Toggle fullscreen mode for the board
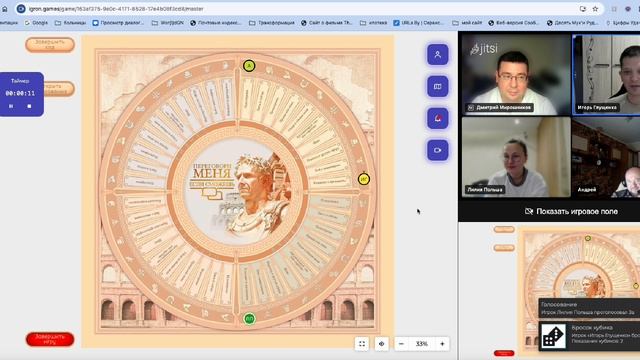640x360 pixels. pos(362,344)
